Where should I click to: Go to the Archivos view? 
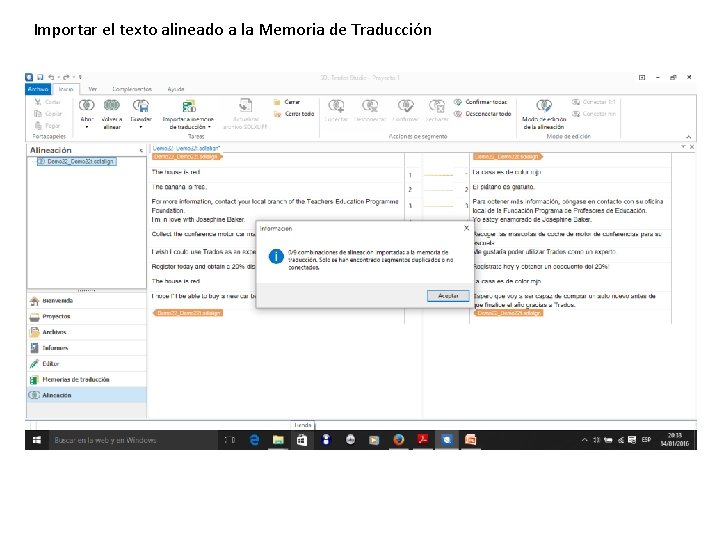(x=86, y=332)
